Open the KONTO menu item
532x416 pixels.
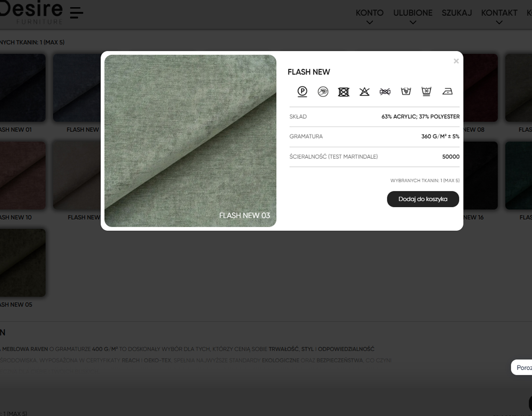point(369,13)
